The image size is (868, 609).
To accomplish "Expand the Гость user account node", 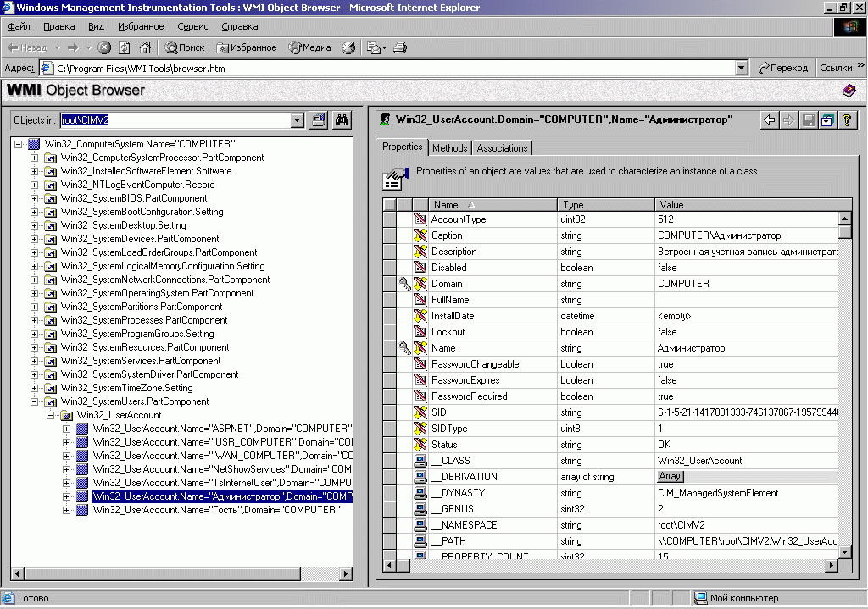I will (66, 510).
